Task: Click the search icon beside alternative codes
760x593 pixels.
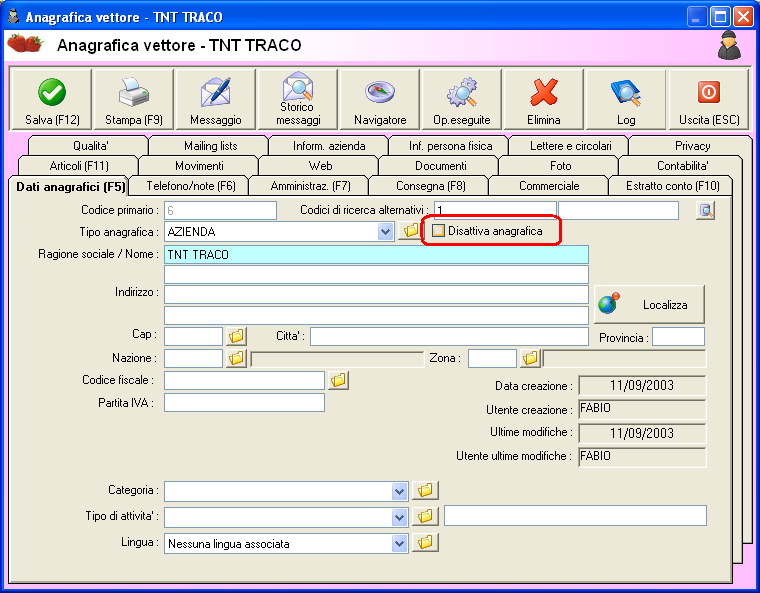Action: 705,210
